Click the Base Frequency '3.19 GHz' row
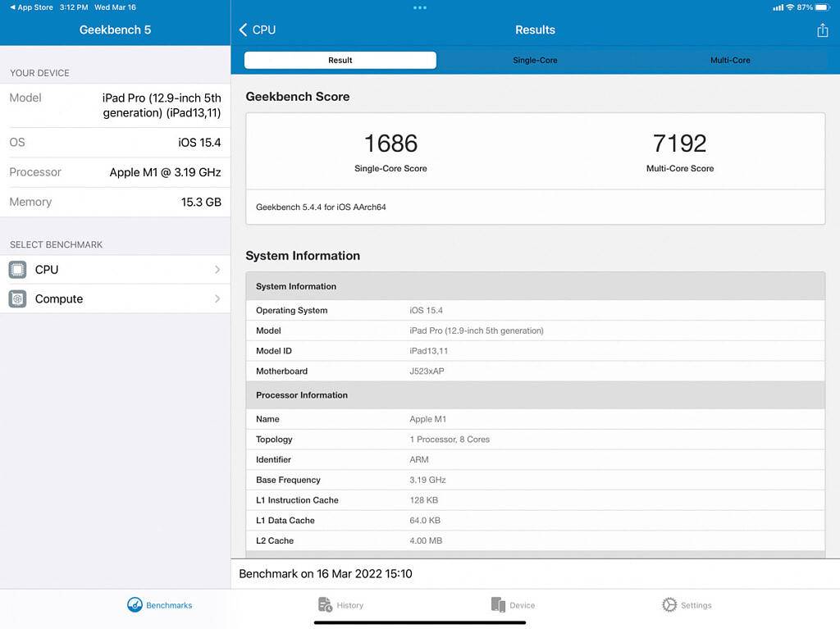Screen dimensions: 840x629 [x=535, y=480]
